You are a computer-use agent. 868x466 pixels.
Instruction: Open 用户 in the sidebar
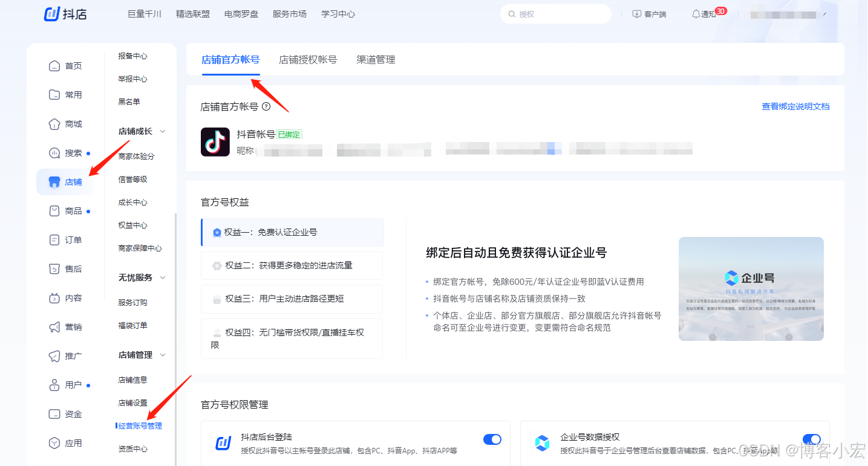pos(65,385)
